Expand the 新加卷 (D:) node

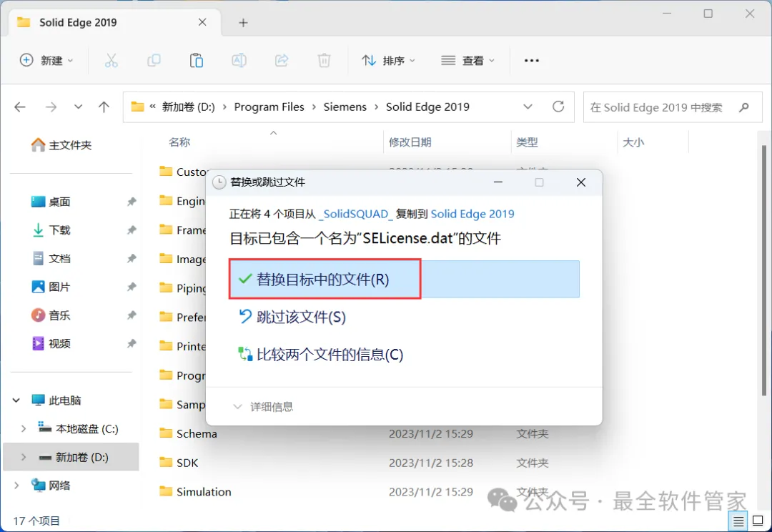pos(23,457)
